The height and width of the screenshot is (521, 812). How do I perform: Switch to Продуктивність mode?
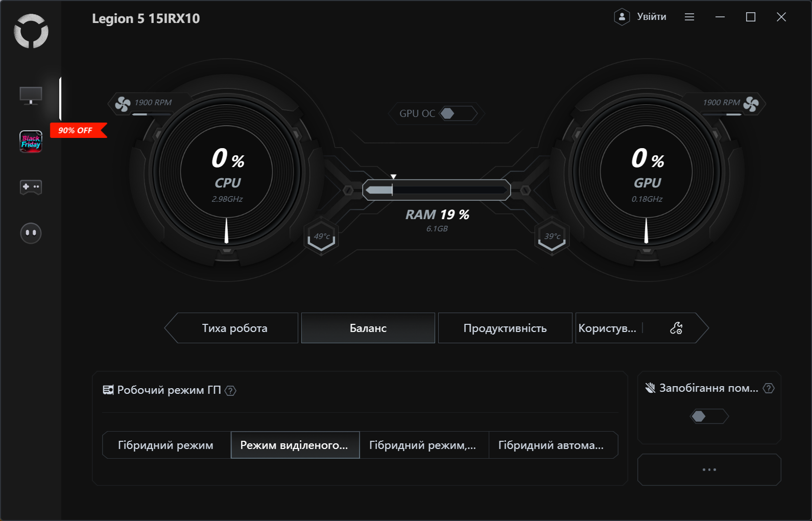(505, 328)
